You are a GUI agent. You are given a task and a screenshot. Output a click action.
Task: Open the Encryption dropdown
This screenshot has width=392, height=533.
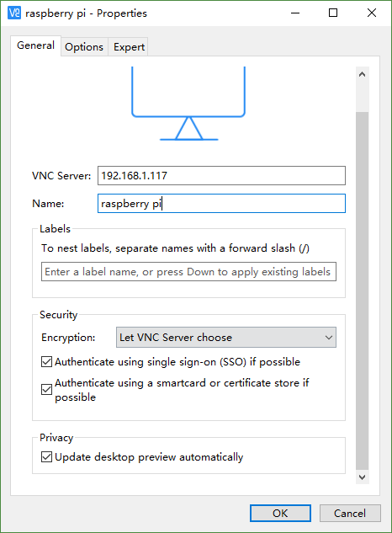click(226, 337)
